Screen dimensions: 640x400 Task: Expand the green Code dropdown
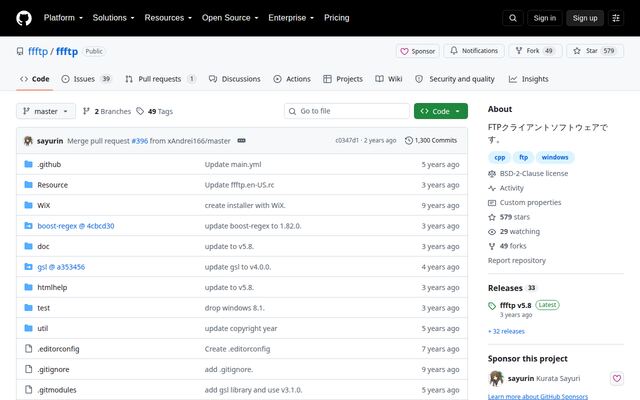(440, 111)
